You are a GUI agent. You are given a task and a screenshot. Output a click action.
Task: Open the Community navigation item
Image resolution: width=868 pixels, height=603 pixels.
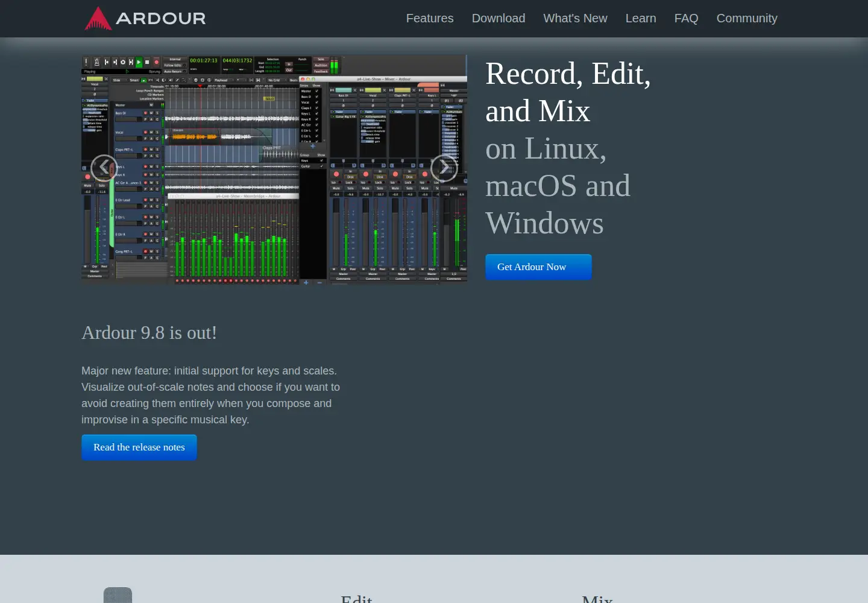(747, 18)
